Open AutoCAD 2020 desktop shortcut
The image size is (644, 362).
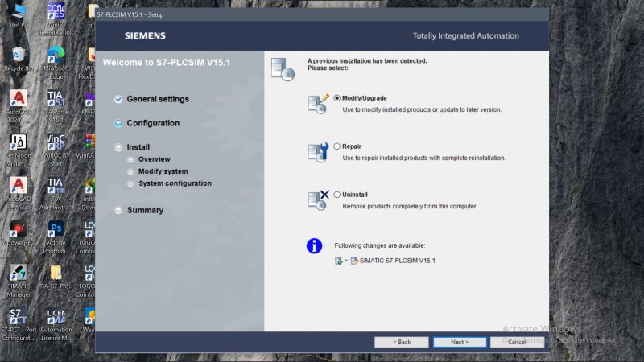pos(19,106)
